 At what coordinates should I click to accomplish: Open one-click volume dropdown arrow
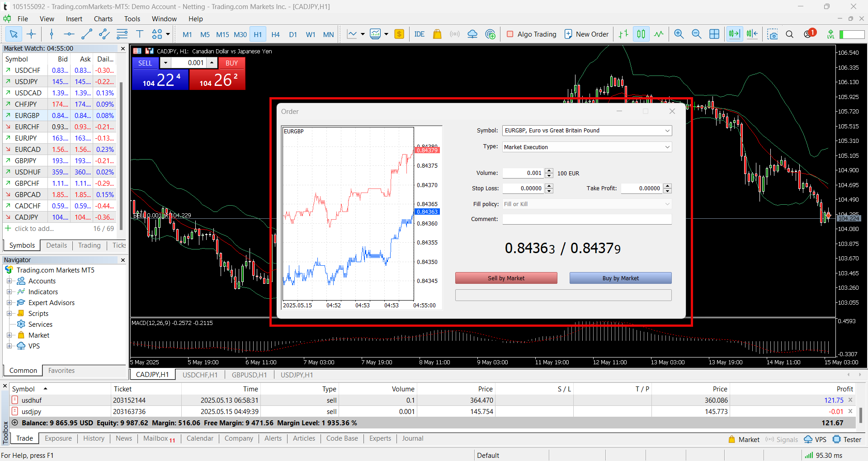(165, 63)
